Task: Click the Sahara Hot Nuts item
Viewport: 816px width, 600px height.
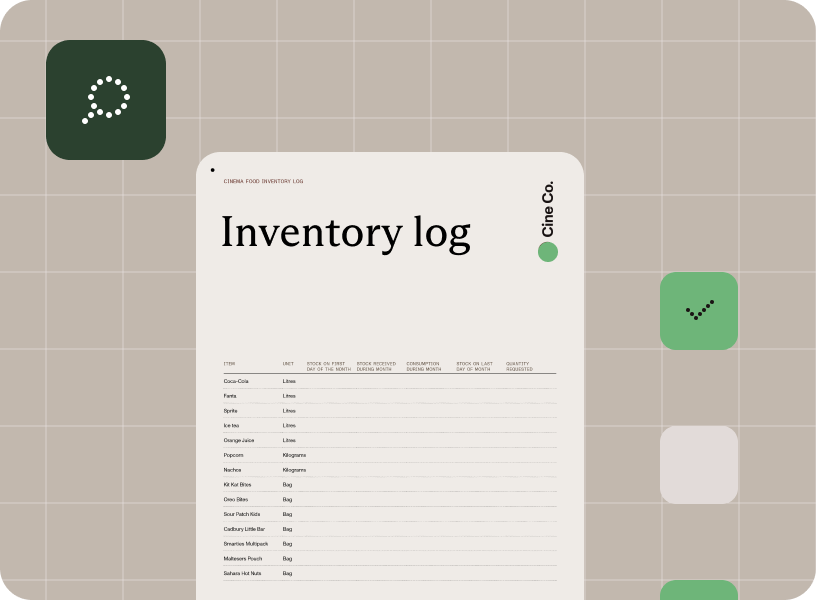Action: tap(242, 573)
